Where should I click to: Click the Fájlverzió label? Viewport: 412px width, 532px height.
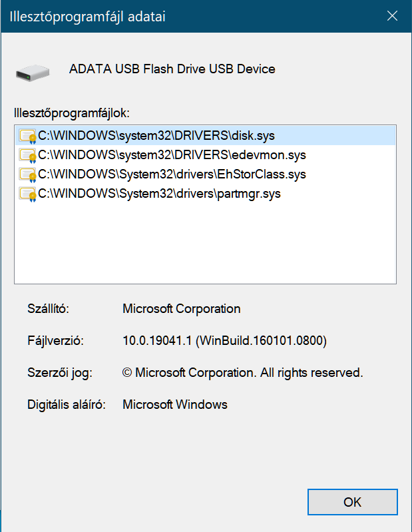coord(56,341)
